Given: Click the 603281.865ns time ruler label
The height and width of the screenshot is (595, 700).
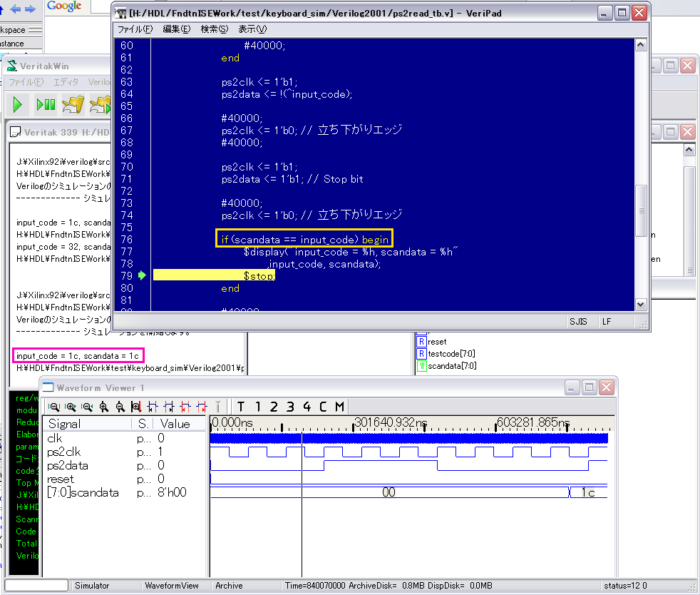Looking at the screenshot, I should click(x=533, y=422).
